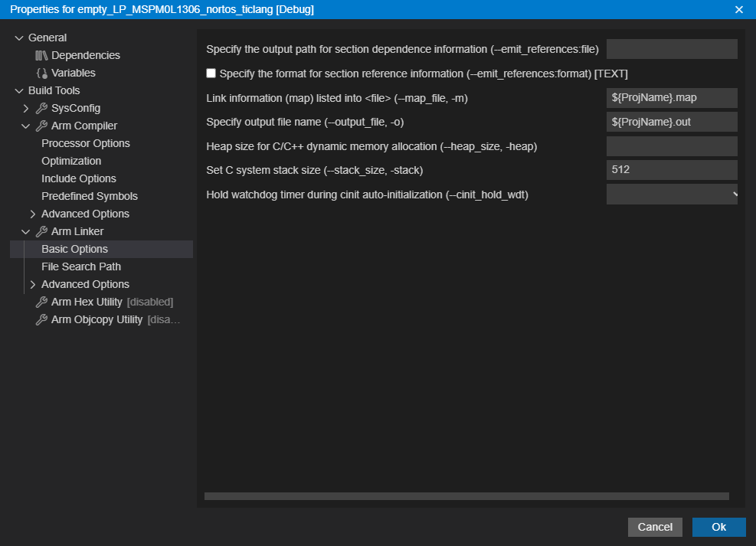The image size is (756, 546).
Task: Click the Cancel button
Action: tap(655, 527)
